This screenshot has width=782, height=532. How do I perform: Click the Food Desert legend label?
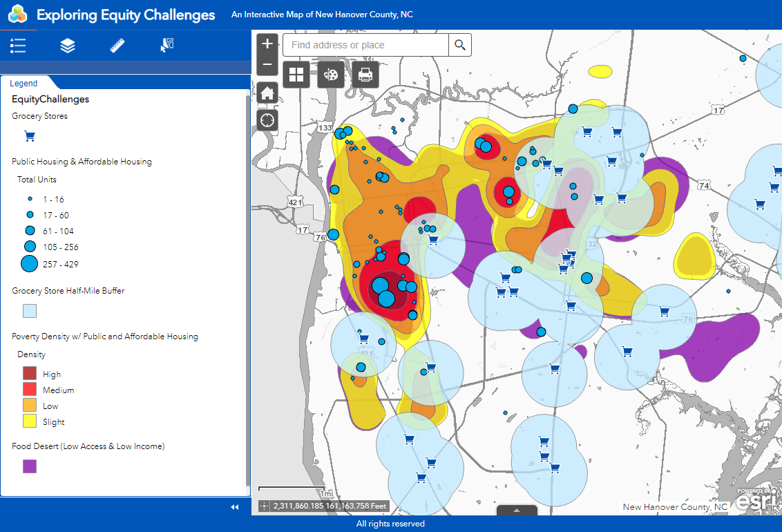click(88, 446)
